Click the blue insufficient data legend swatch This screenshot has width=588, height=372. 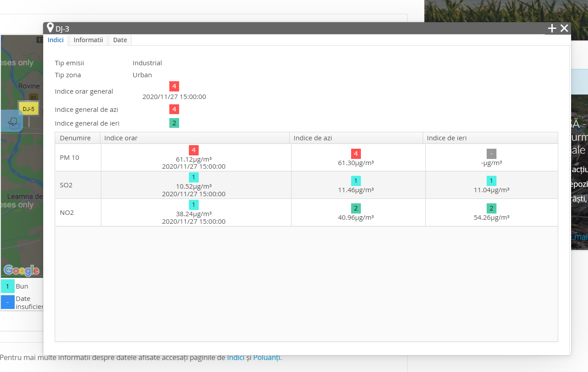tap(8, 302)
